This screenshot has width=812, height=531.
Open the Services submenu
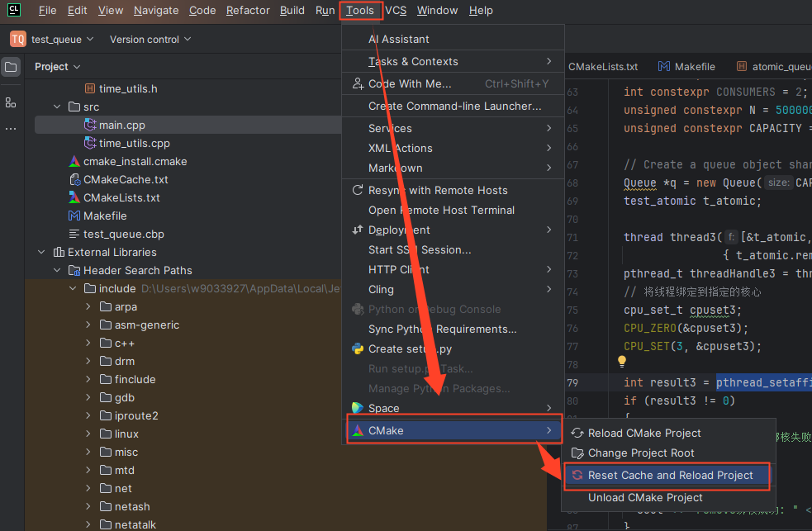point(453,128)
